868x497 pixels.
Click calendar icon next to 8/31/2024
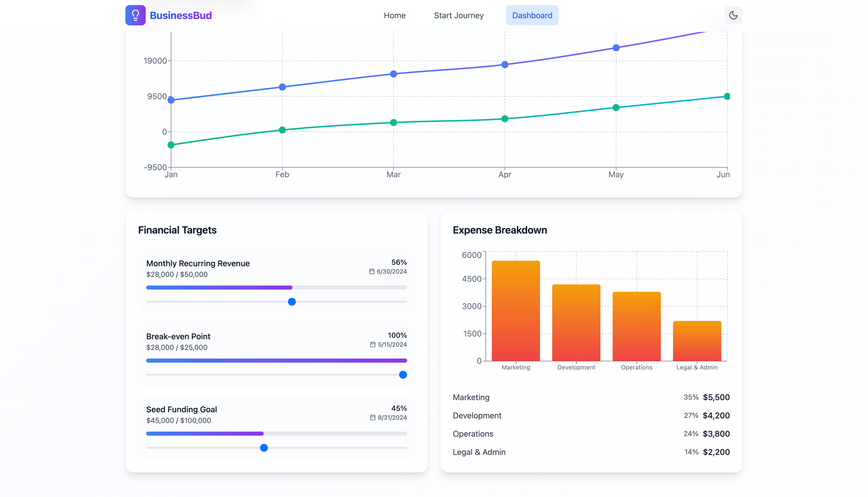(373, 417)
